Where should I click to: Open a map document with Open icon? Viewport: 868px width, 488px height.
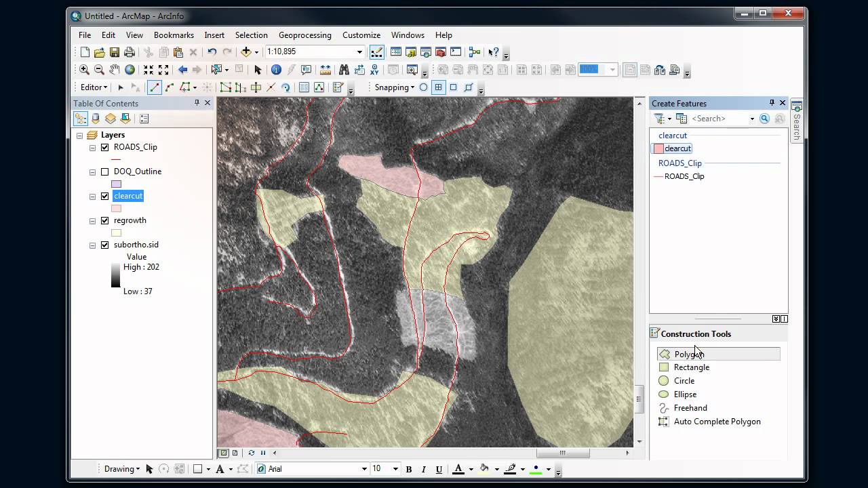coord(100,52)
